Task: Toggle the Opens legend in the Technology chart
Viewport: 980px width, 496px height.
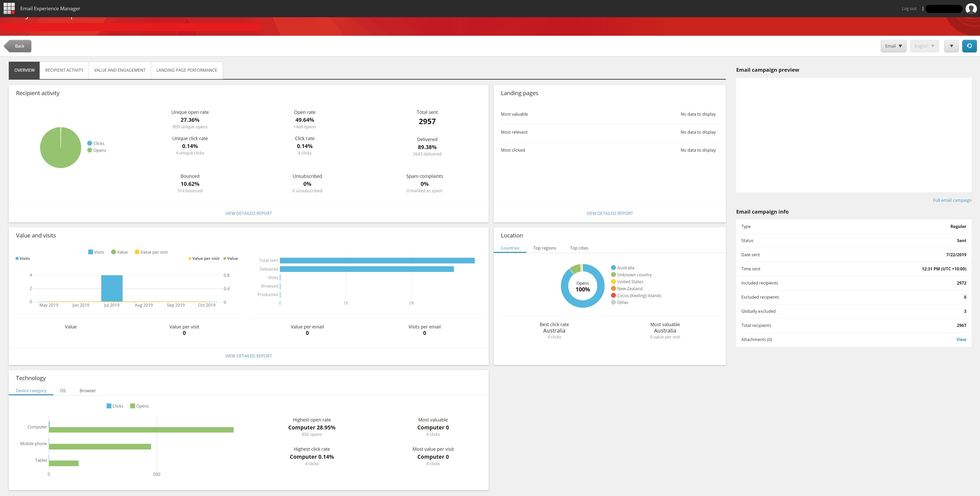Action: [140, 406]
